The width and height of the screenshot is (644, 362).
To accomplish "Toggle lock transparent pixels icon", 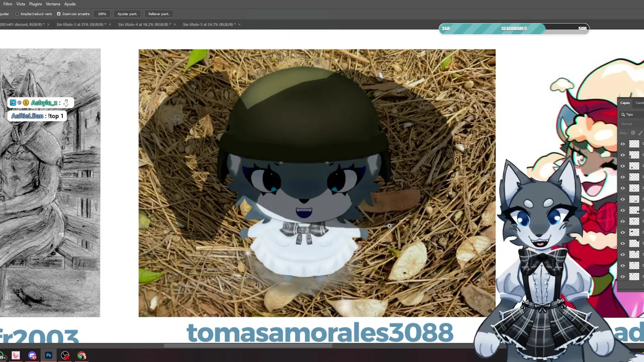I will point(633,133).
